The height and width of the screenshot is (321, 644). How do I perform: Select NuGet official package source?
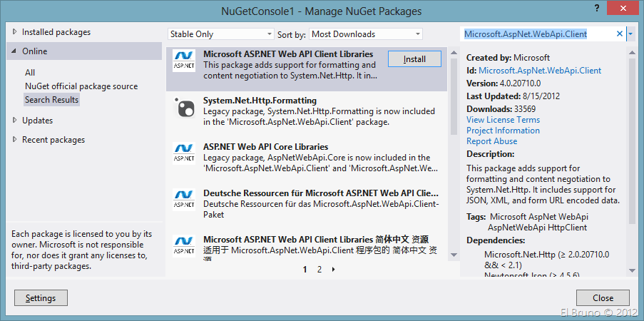click(81, 86)
